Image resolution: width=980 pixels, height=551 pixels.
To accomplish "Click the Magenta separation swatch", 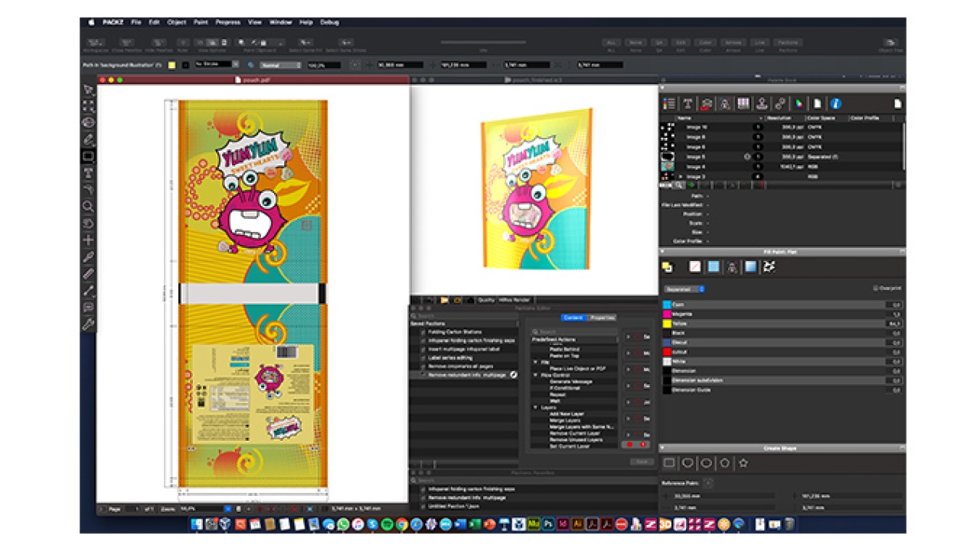I will [x=667, y=314].
